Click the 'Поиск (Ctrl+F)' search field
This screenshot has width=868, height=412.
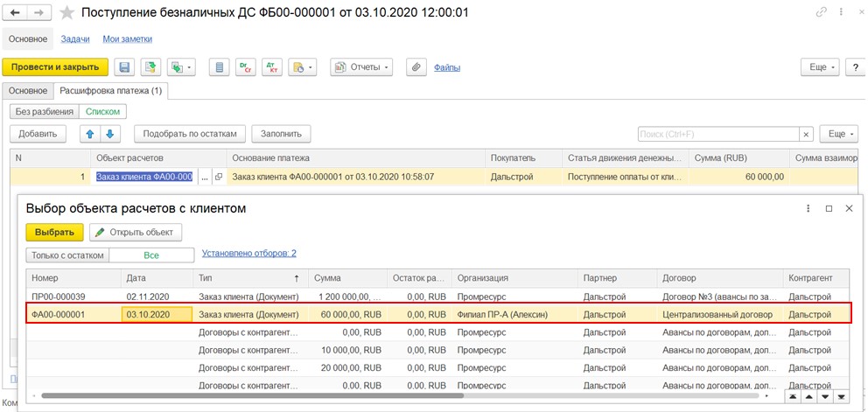pyautogui.click(x=717, y=134)
